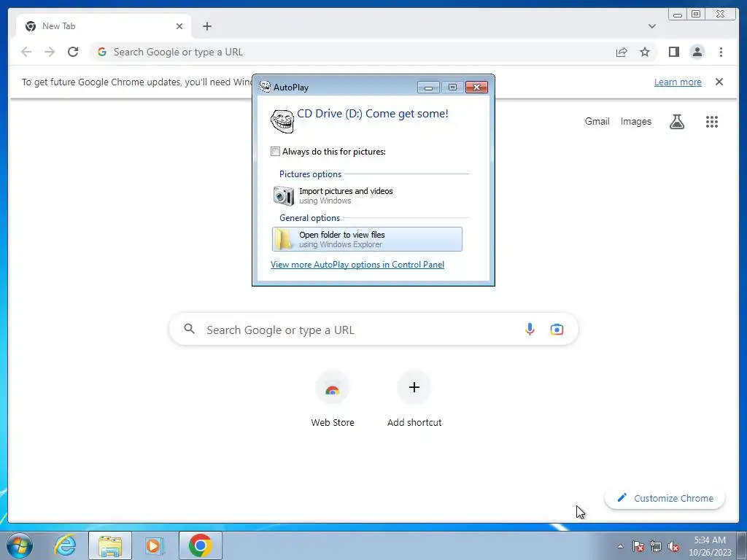Launch Windows Media Player from taskbar

[154, 545]
